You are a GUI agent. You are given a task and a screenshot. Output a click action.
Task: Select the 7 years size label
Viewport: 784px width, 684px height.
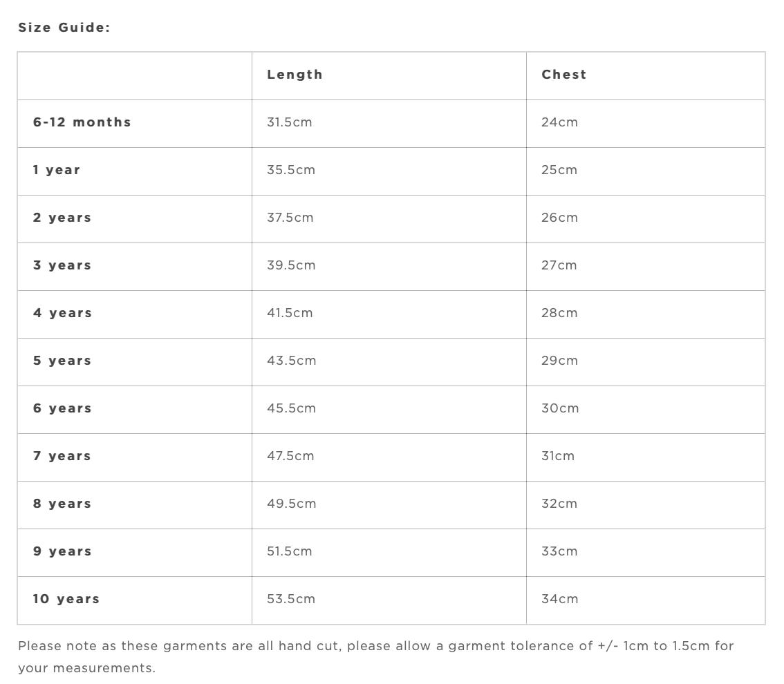click(62, 456)
